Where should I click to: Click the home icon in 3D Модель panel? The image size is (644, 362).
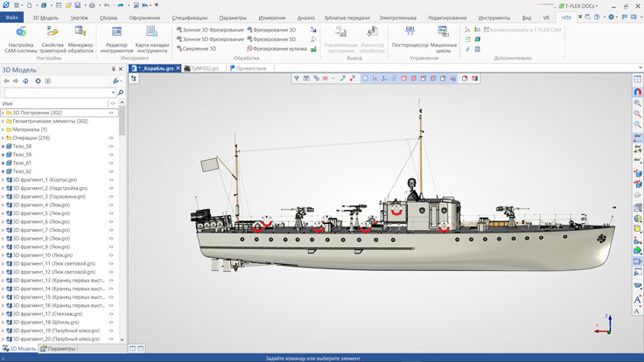coord(25,81)
